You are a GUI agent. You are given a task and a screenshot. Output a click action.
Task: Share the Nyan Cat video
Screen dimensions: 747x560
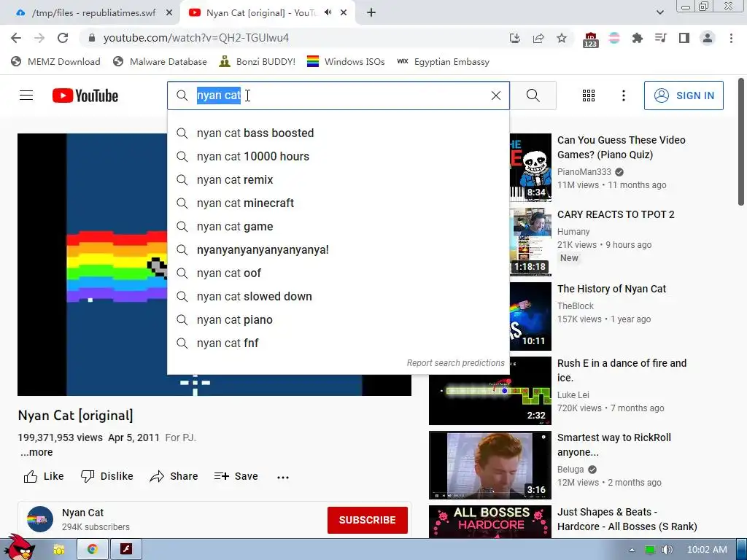pyautogui.click(x=174, y=476)
